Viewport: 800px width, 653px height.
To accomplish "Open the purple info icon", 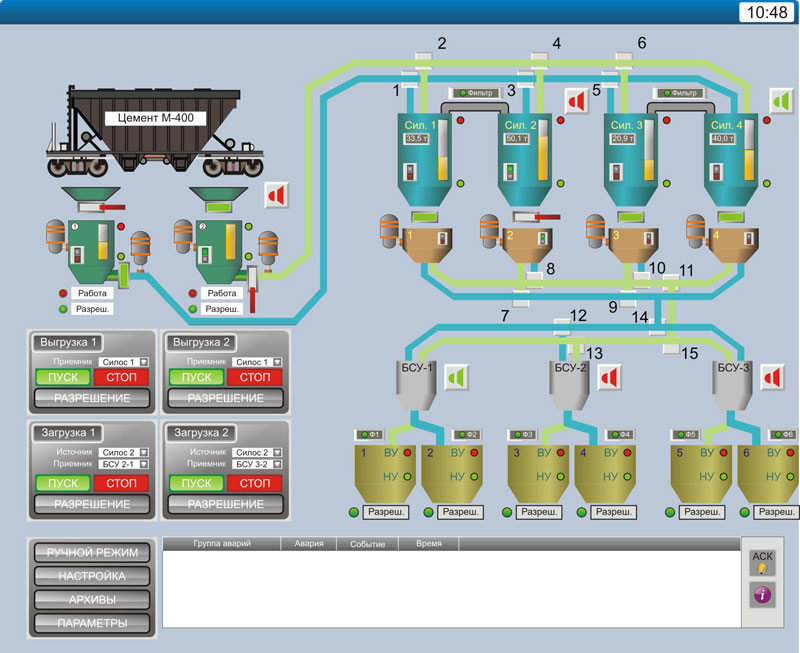I will [x=762, y=595].
